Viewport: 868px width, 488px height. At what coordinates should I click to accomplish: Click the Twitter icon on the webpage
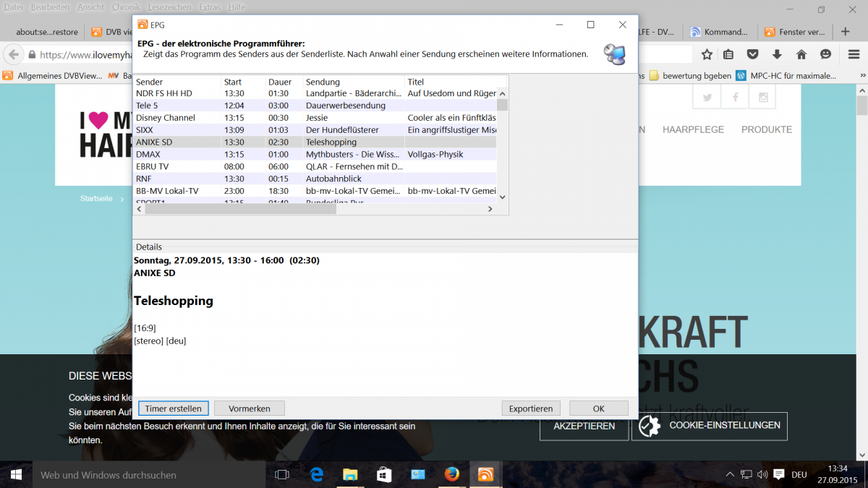tap(707, 98)
